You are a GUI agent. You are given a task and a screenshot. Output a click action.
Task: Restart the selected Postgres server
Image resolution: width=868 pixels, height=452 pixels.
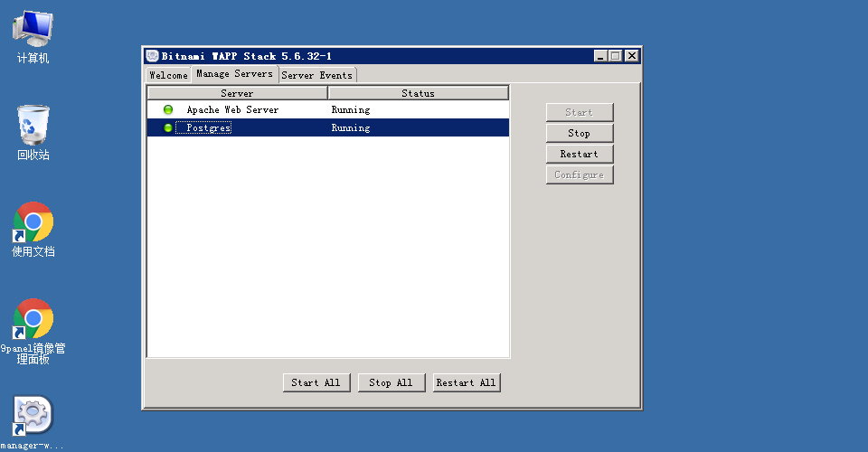pyautogui.click(x=580, y=154)
